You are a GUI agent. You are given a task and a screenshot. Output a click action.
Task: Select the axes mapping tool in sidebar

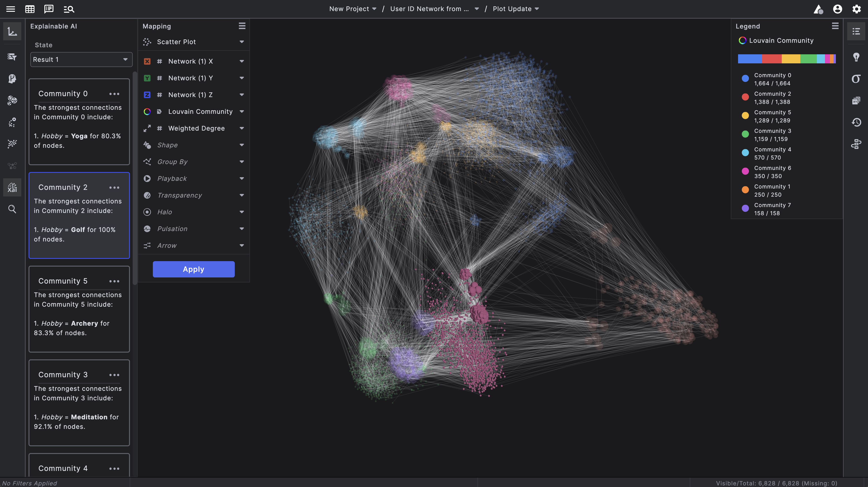pyautogui.click(x=12, y=32)
